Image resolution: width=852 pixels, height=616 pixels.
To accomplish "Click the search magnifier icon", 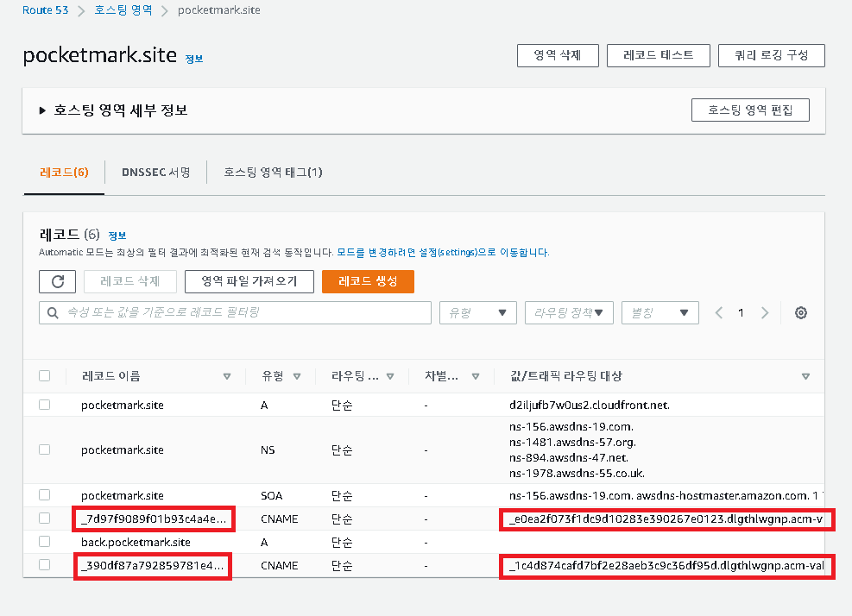I will (x=53, y=313).
